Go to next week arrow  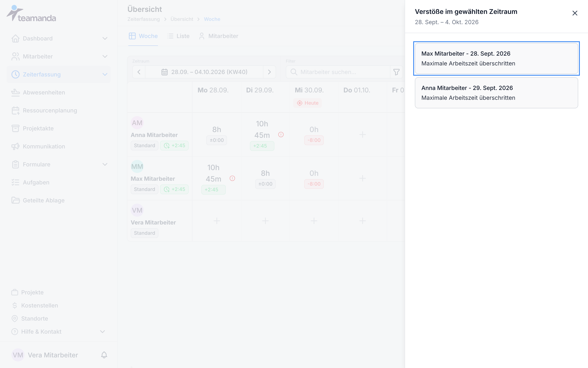tap(269, 72)
